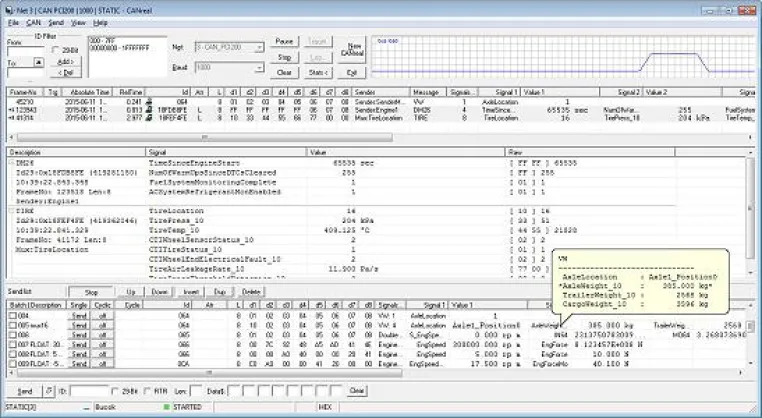Image resolution: width=762 pixels, height=418 pixels.
Task: Click the Insert button in Send list
Action: coord(191,292)
